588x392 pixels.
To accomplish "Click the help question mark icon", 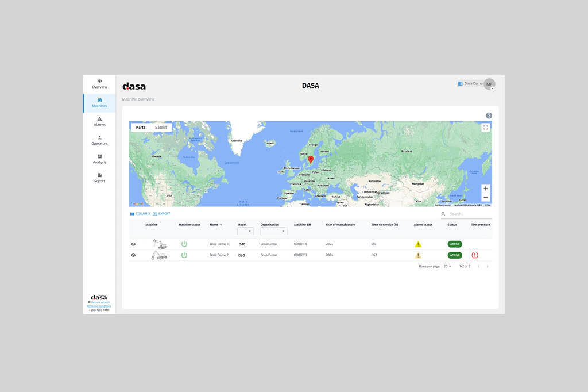I will 489,116.
